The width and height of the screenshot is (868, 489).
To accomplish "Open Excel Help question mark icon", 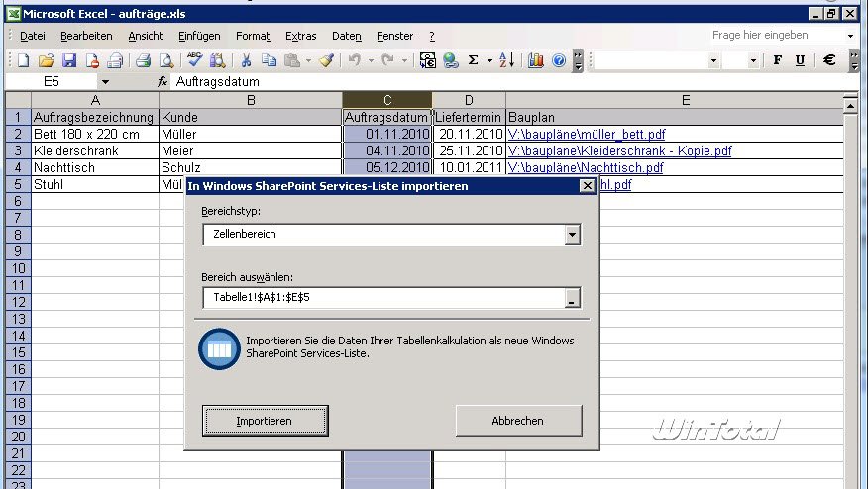I will (559, 60).
